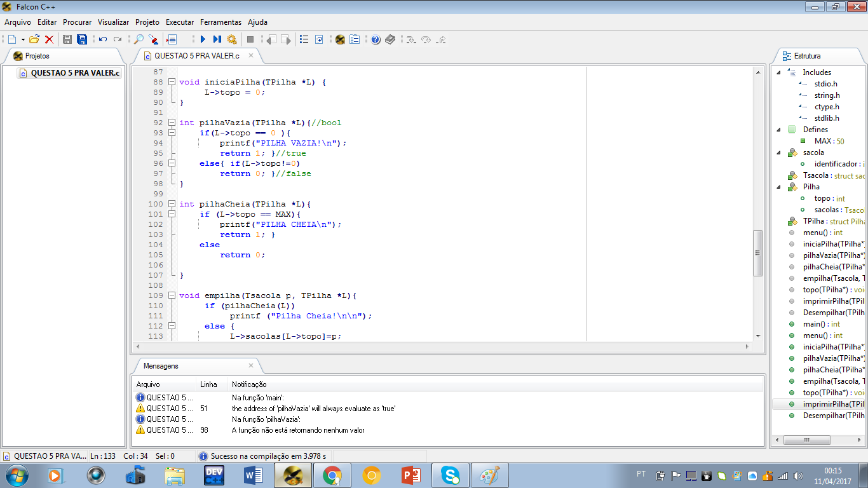Click the Open file folder icon
The height and width of the screenshot is (488, 868).
coord(34,39)
